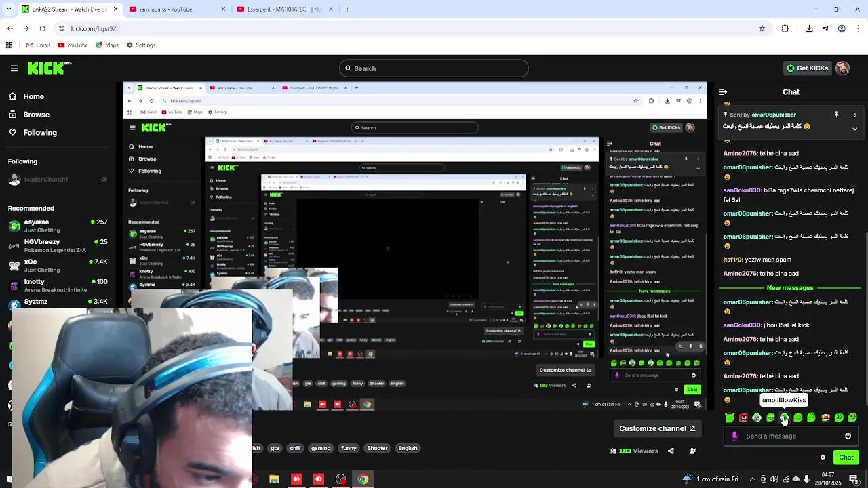Select the gaming tag

(321, 448)
